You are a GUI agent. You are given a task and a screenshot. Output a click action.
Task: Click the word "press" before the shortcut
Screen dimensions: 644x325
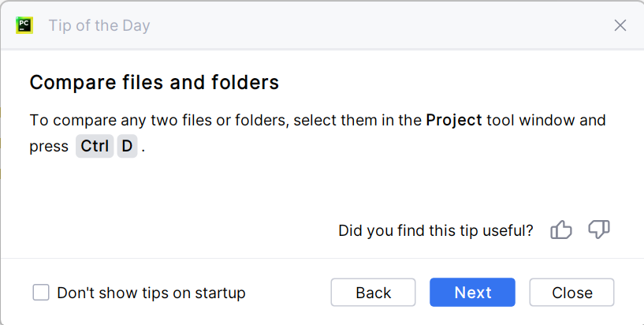pyautogui.click(x=49, y=147)
